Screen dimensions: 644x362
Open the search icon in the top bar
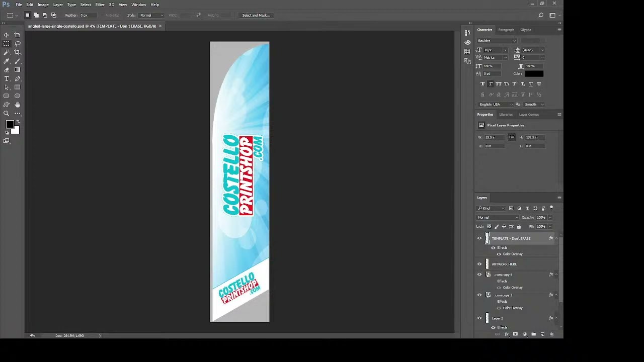click(541, 16)
